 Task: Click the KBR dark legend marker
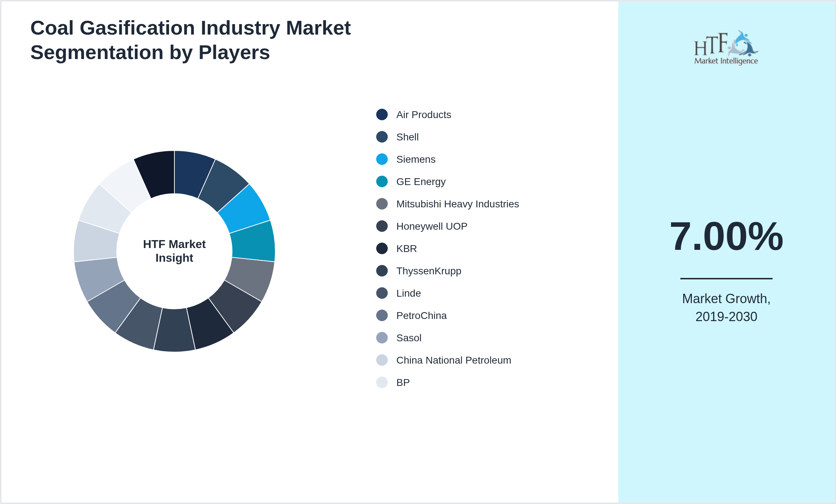382,248
